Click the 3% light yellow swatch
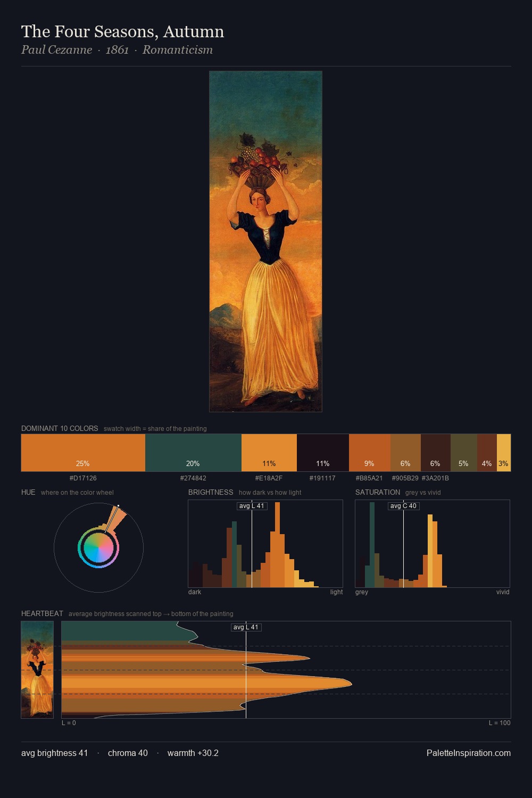This screenshot has width=532, height=798. pyautogui.click(x=504, y=453)
